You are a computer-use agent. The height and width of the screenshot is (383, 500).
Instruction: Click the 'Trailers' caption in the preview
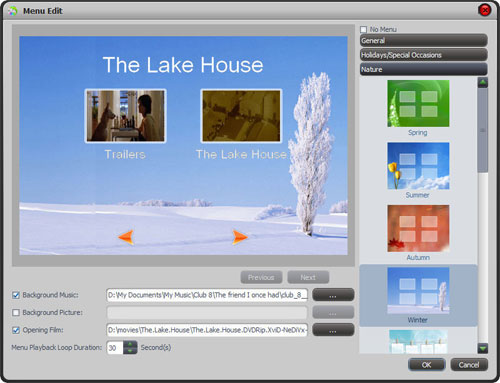click(125, 154)
